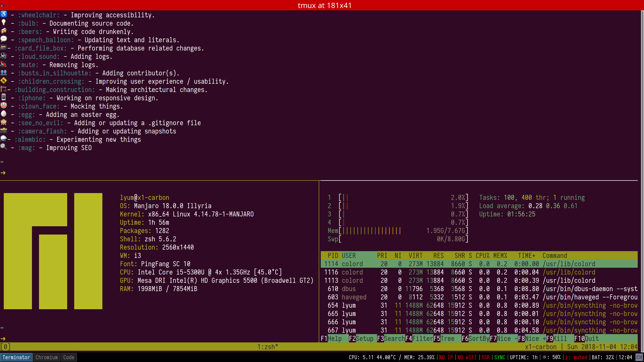Click the system tray icon at bottom right
Viewport: 644px width, 362px height.
[x=639, y=357]
